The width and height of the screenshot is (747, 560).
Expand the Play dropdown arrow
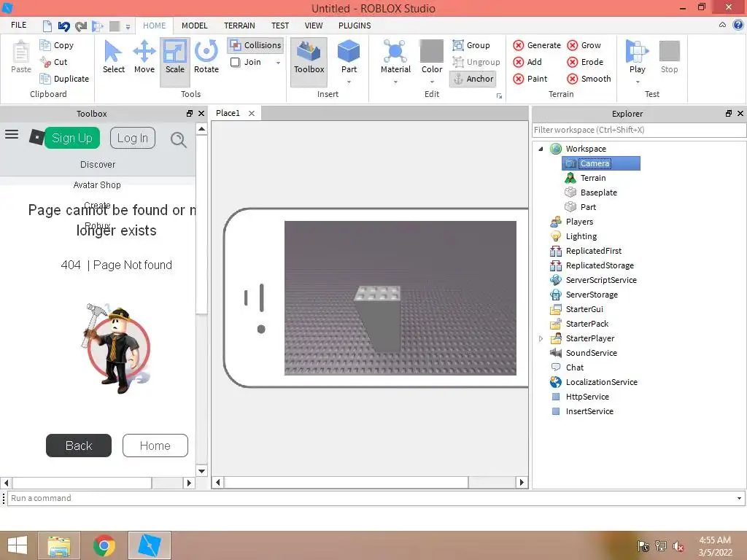coord(638,82)
